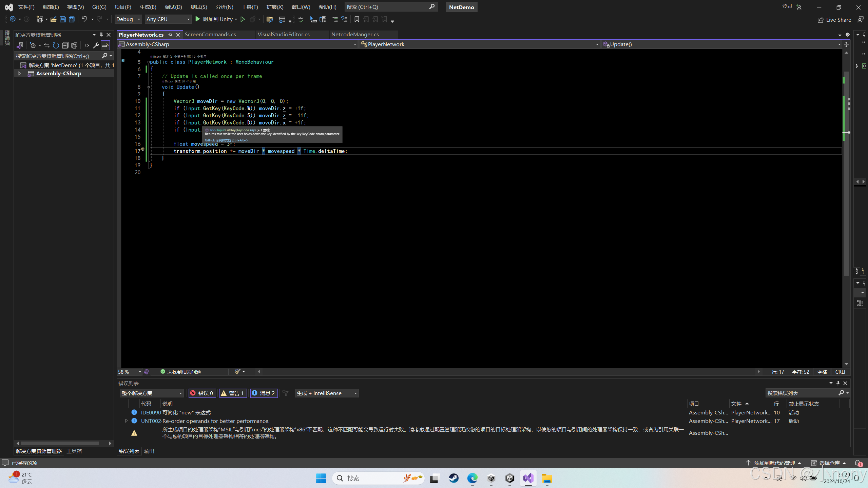
Task: Click the Live Share button
Action: pyautogui.click(x=834, y=20)
